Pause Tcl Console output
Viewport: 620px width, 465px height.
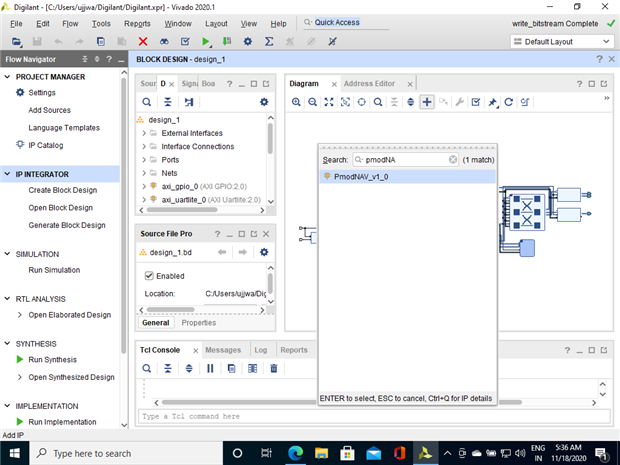210,369
